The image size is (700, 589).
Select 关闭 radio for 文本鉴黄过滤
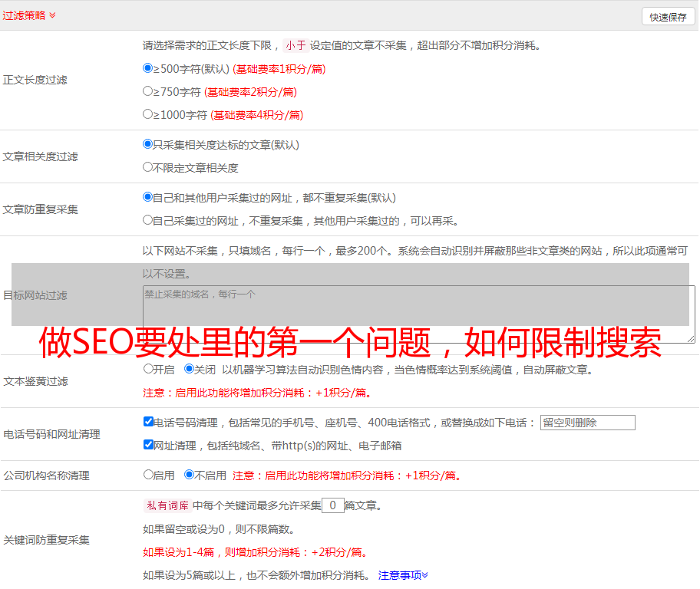tap(190, 369)
